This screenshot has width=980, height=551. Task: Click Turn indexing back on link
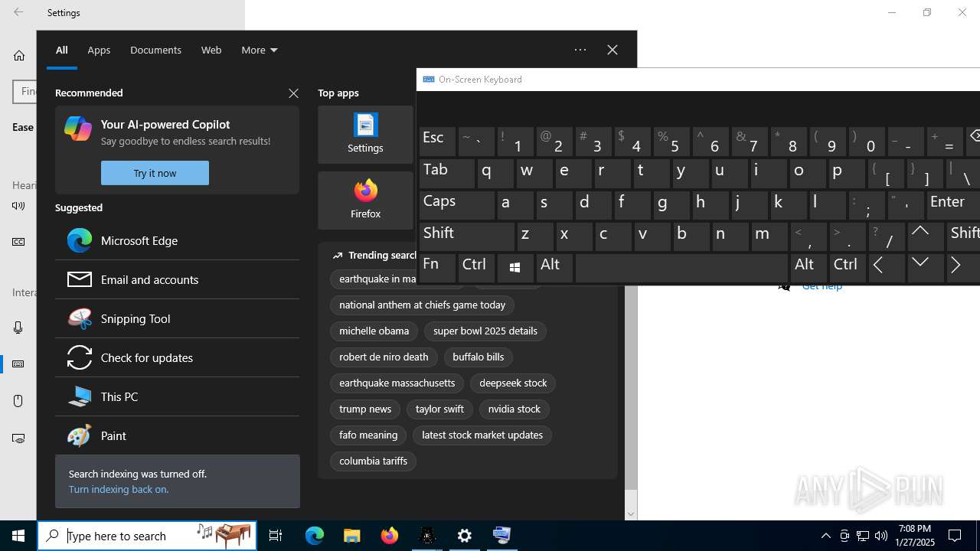click(119, 489)
